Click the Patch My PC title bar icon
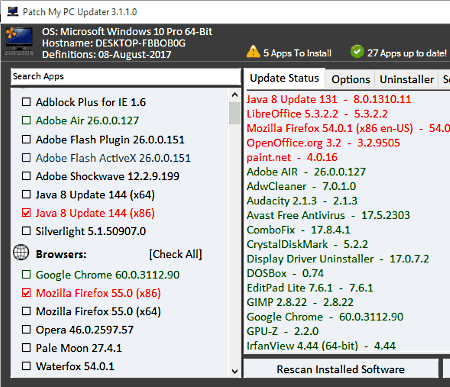The image size is (450, 387). 13,12
